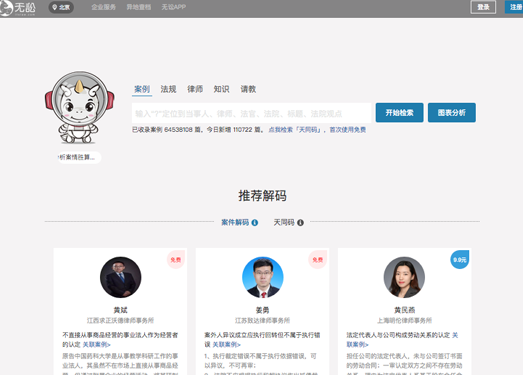Open lawyer name 黄斌
This screenshot has width=523, height=375.
tap(120, 310)
